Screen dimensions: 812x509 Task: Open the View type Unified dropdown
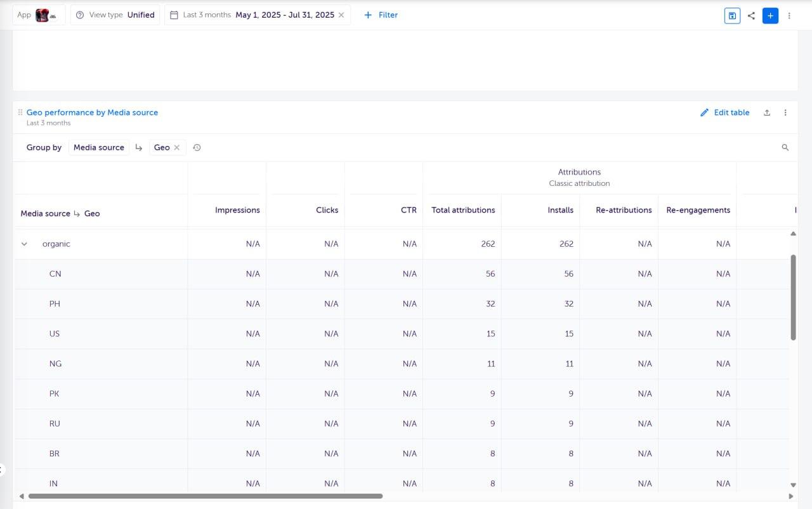(115, 15)
